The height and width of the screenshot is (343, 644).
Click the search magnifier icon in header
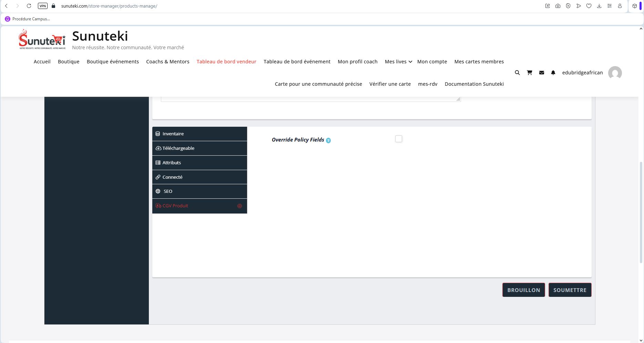(x=517, y=73)
